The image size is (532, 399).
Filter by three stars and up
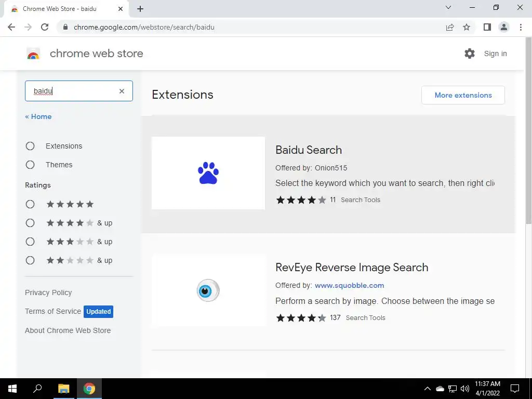[x=30, y=242]
